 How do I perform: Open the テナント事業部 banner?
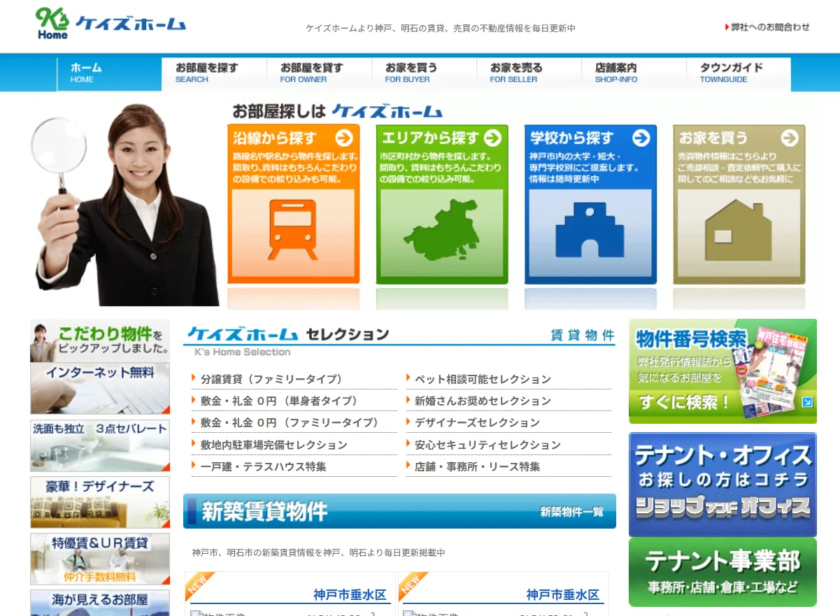[x=722, y=572]
